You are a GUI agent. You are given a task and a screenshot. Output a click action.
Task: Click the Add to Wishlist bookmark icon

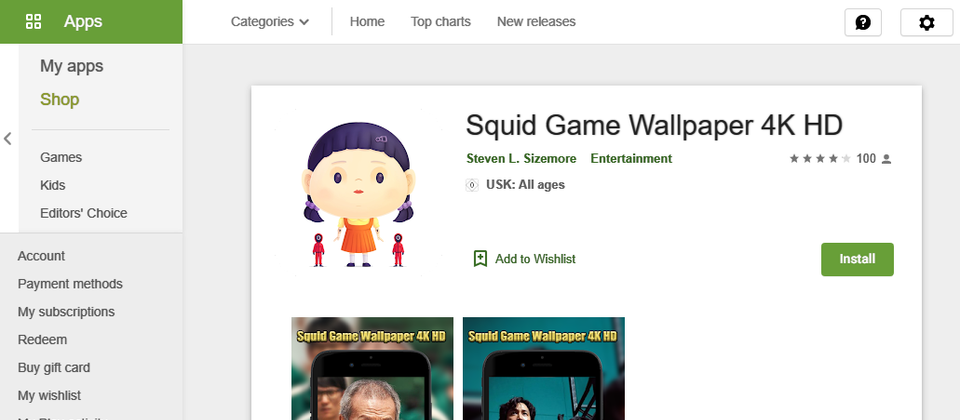click(x=481, y=258)
